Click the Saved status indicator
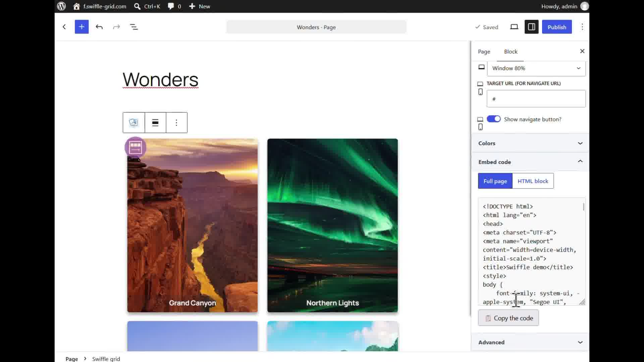Viewport: 644px width, 362px height. click(x=487, y=27)
